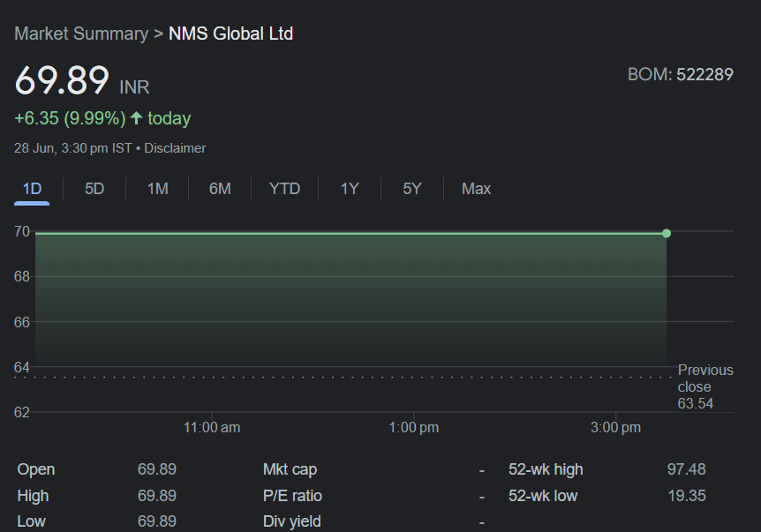Click the High row label
This screenshot has width=761, height=532.
(x=33, y=496)
